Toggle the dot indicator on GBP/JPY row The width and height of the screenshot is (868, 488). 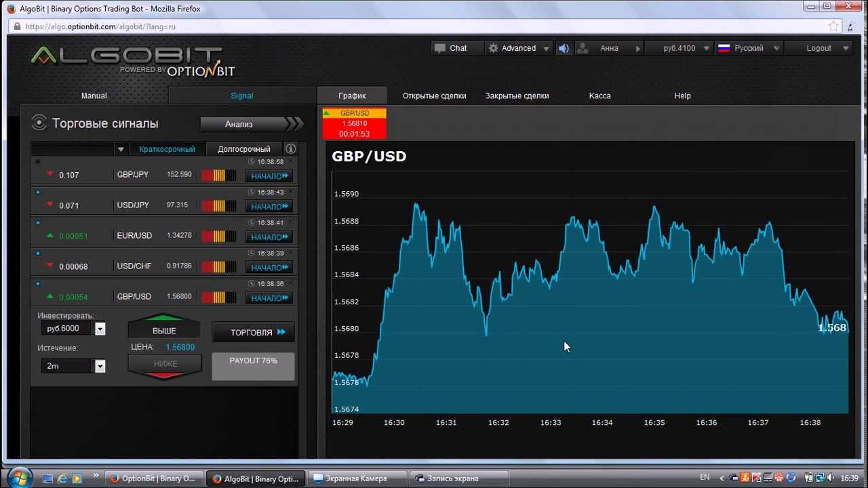[x=38, y=161]
